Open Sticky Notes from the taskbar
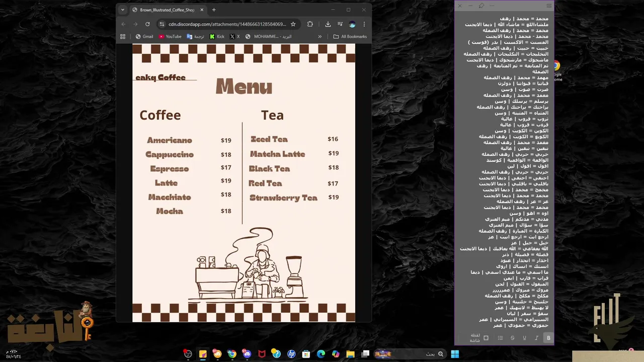Viewport: 644px width, 362px height. (203, 354)
